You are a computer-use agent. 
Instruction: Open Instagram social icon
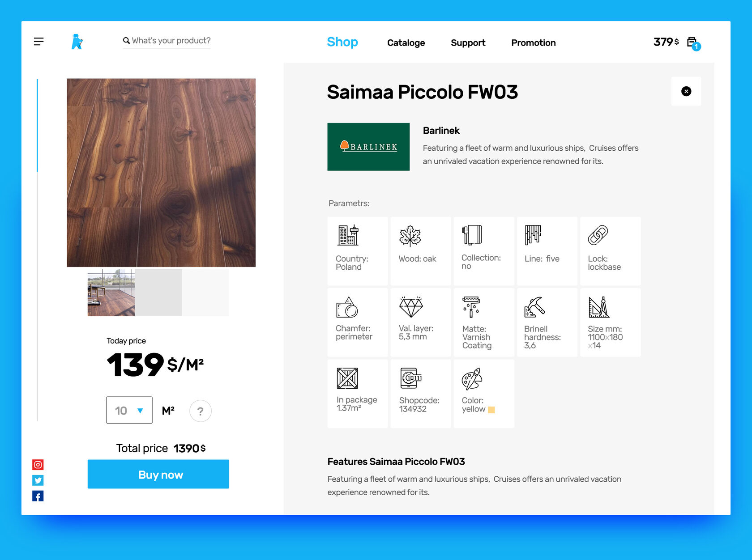38,465
